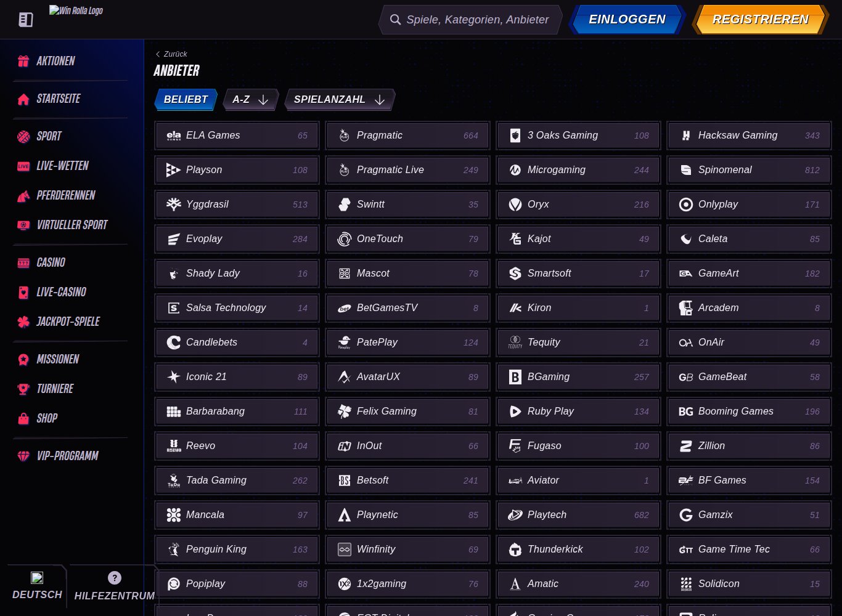This screenshot has height=616, width=842.
Task: Select the Tada Gaming provider card
Action: [x=237, y=480]
